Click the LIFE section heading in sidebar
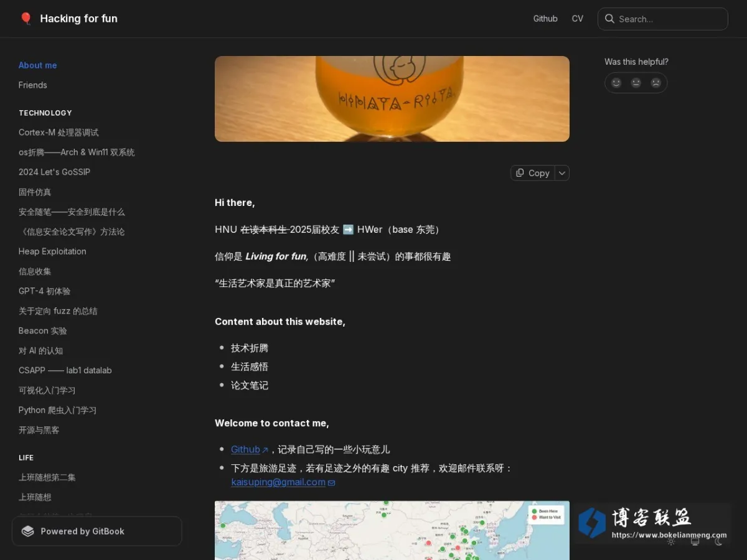Viewport: 747px width, 560px height. point(26,457)
